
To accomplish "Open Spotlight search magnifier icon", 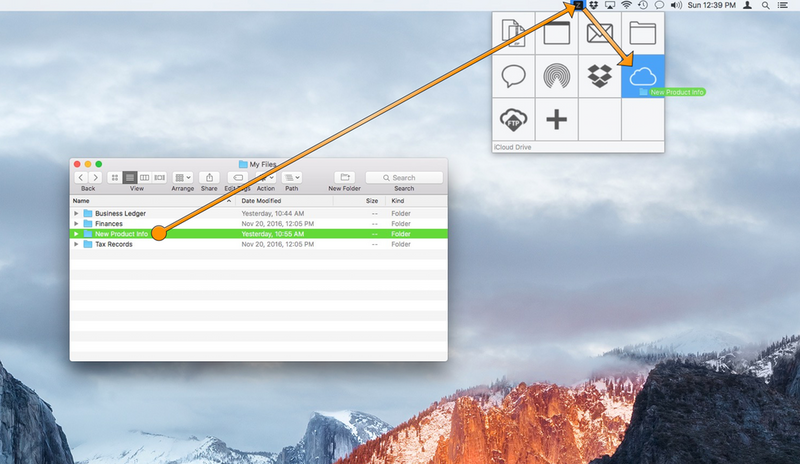I will point(765,5).
